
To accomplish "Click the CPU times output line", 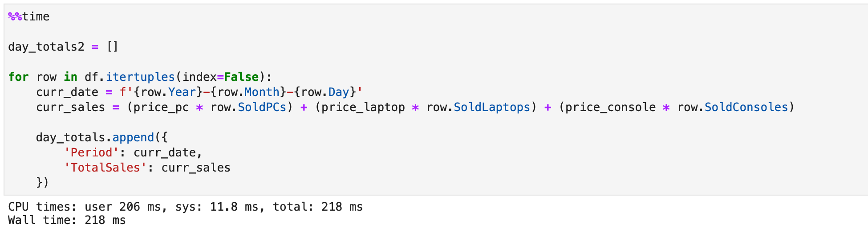I will [x=185, y=207].
